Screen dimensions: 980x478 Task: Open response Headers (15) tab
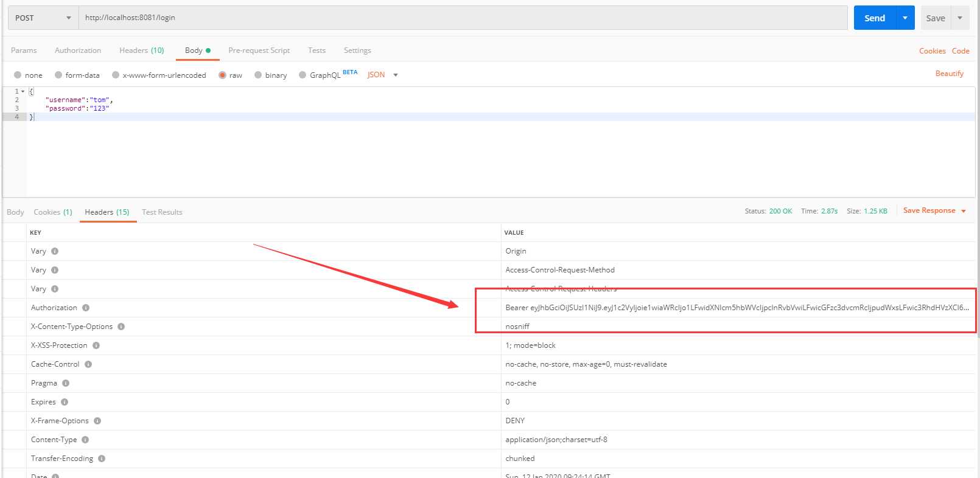(x=107, y=212)
